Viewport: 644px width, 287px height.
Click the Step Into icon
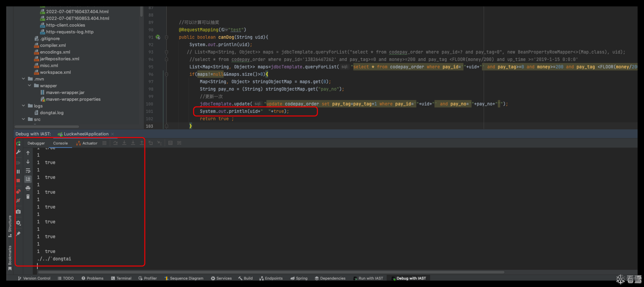point(124,143)
